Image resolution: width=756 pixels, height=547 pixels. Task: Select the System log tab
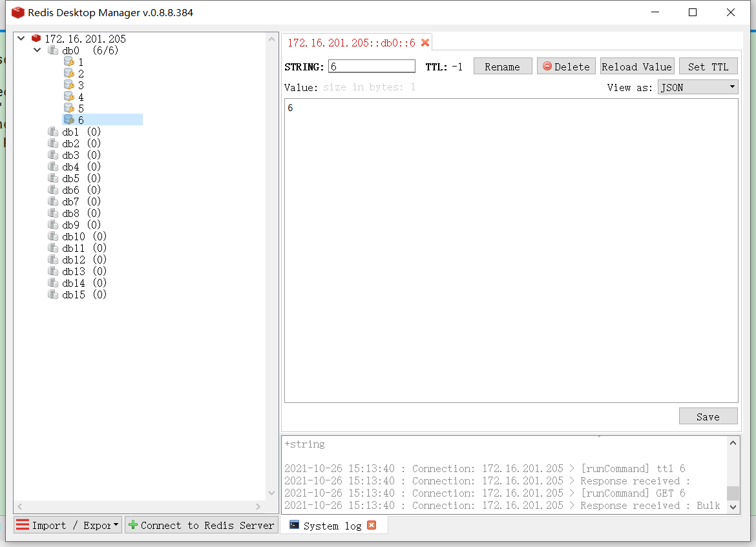(333, 526)
